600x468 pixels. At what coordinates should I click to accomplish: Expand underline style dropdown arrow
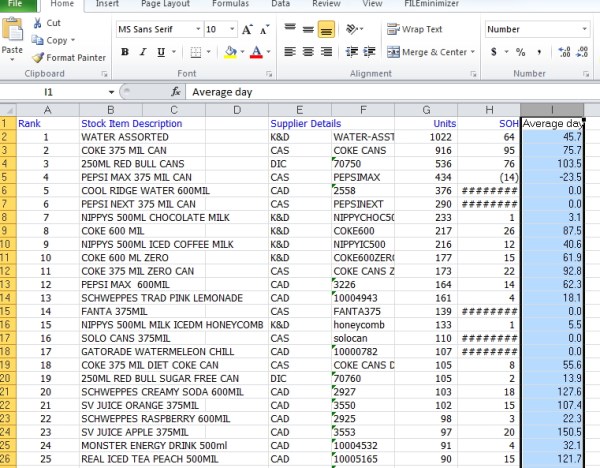click(174, 52)
